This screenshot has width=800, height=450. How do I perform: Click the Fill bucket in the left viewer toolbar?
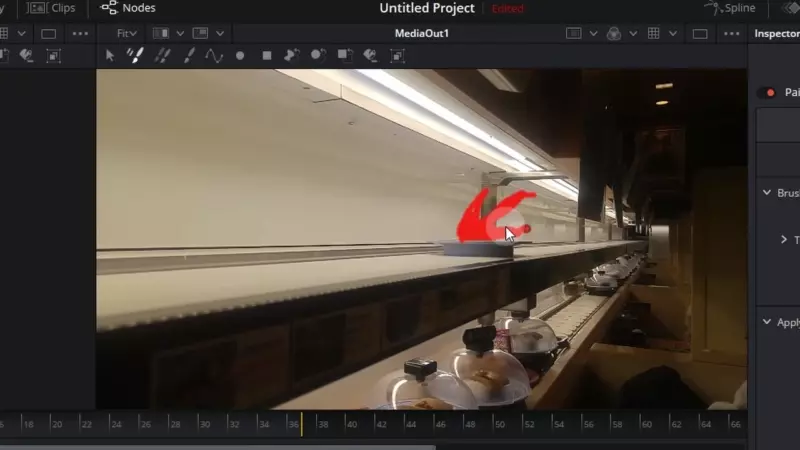26,55
